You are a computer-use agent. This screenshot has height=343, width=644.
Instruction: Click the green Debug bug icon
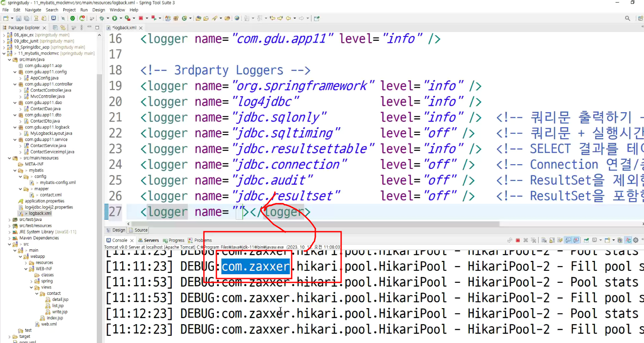point(102,18)
